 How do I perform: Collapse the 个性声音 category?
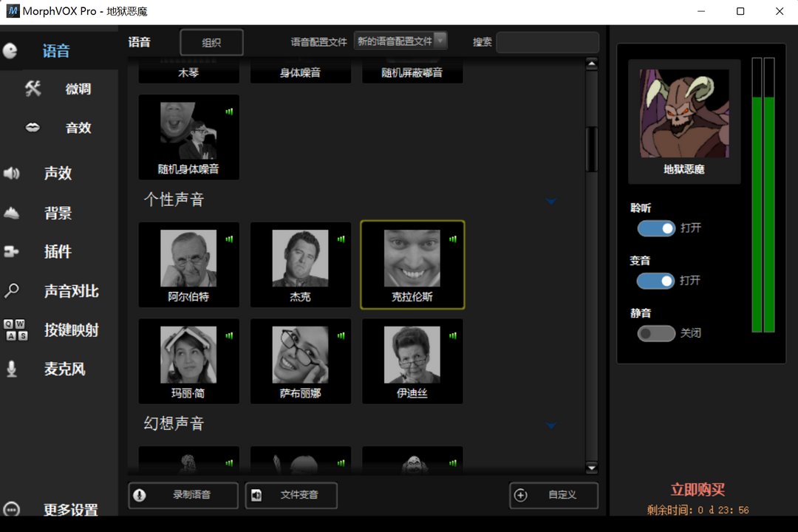[550, 200]
